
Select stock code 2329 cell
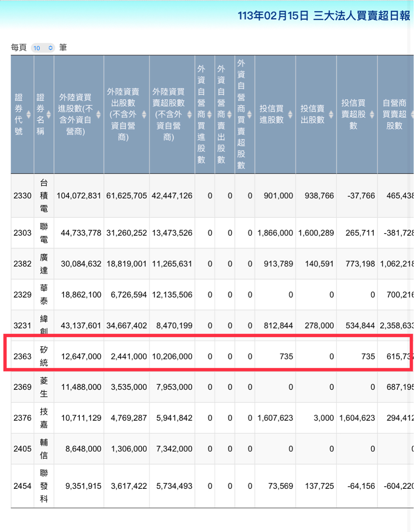point(22,295)
